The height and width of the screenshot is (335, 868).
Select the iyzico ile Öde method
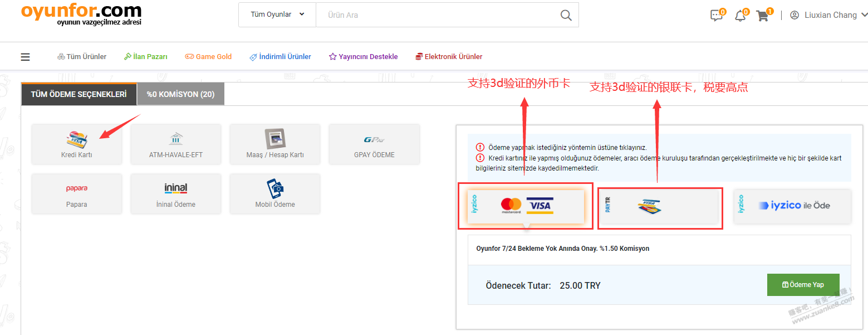(x=793, y=206)
